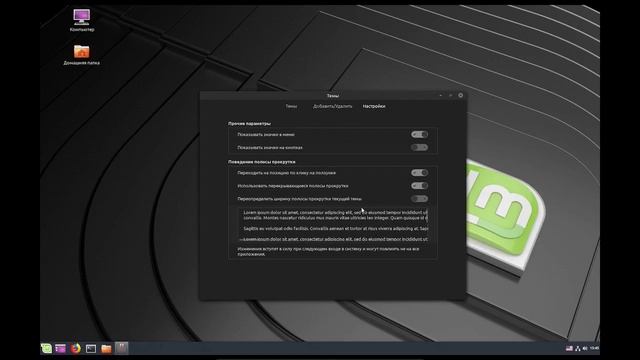Screen dimensions: 640x360
Task: Maximize the Темы window
Action: (451, 95)
